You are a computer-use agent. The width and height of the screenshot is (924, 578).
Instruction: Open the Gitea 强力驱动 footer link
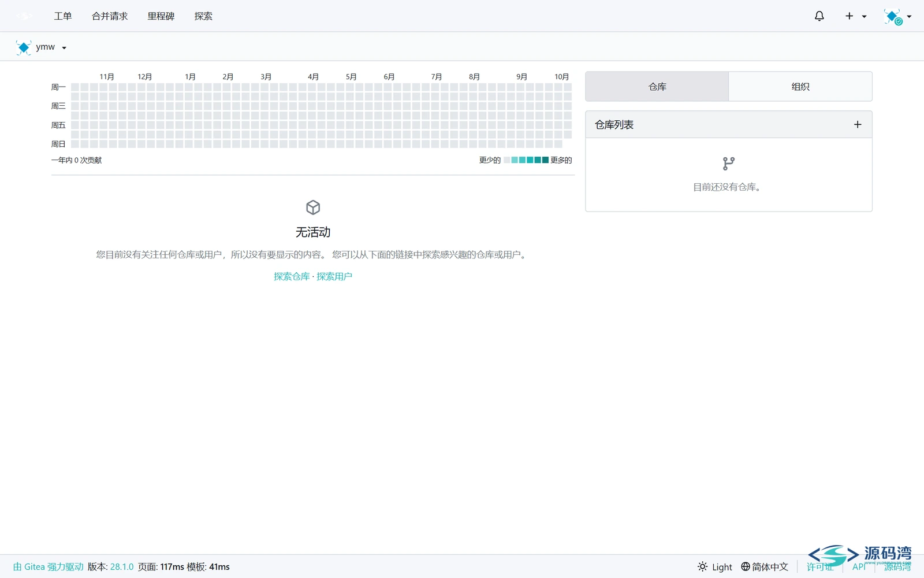(49, 567)
